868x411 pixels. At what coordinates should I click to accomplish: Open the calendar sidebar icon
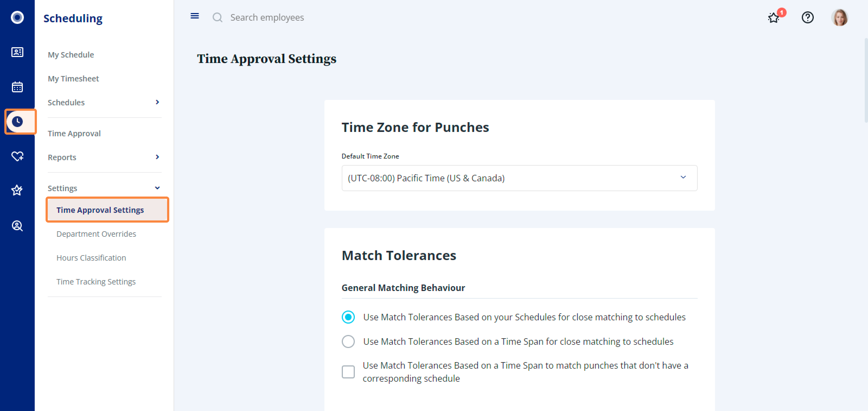pyautogui.click(x=17, y=87)
